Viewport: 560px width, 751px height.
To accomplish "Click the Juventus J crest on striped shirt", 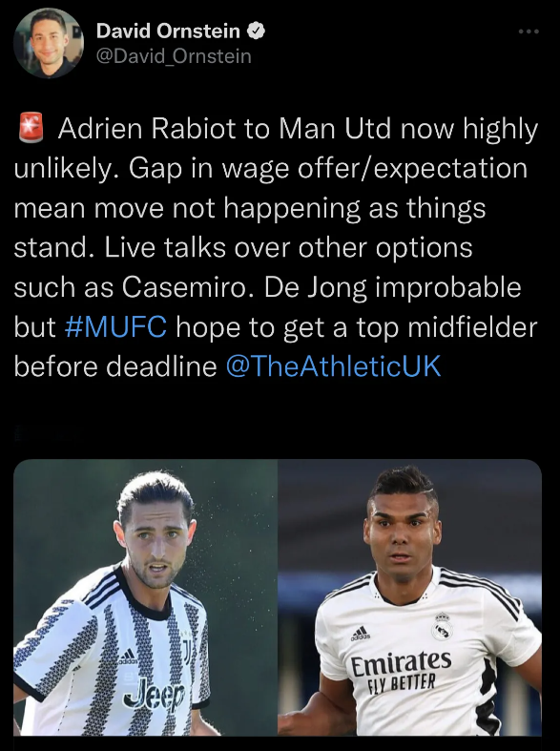I will pyautogui.click(x=187, y=651).
